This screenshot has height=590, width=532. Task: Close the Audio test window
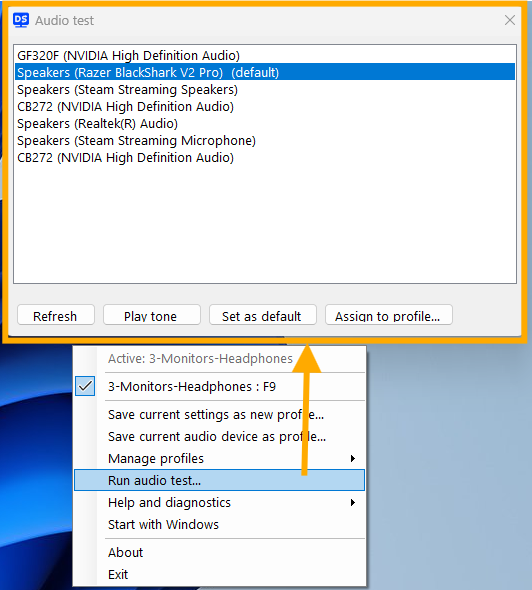(x=510, y=20)
